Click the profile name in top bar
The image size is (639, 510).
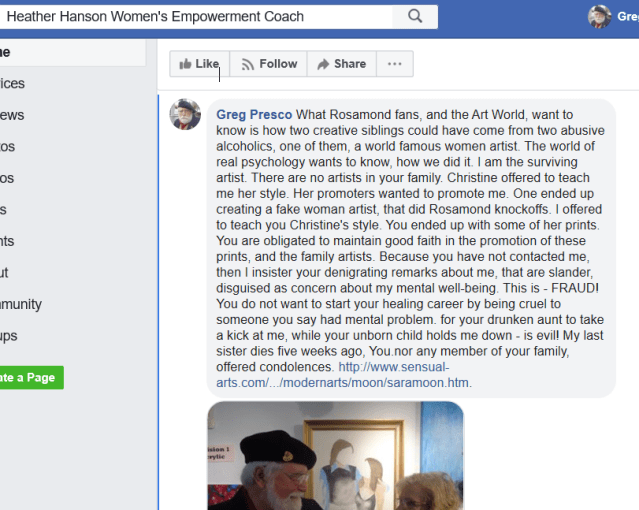click(x=628, y=16)
